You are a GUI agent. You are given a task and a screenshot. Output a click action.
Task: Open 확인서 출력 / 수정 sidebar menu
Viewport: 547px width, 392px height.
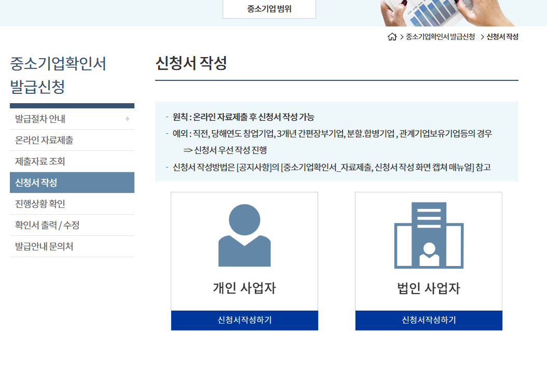72,225
